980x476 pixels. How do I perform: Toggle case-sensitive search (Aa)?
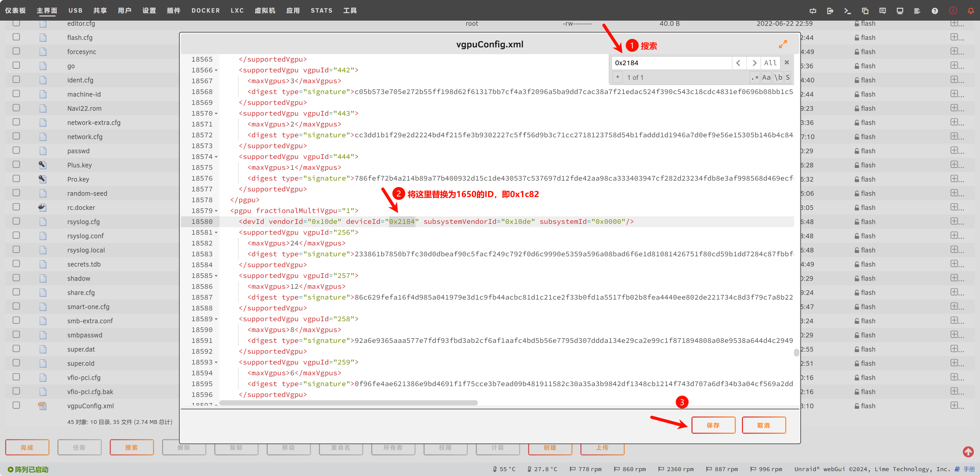pos(766,78)
